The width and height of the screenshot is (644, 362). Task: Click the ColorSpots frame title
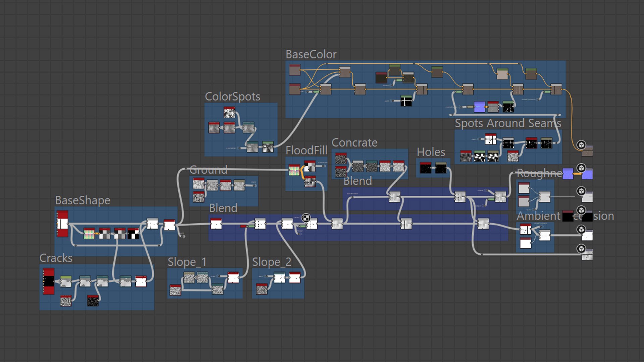click(232, 97)
